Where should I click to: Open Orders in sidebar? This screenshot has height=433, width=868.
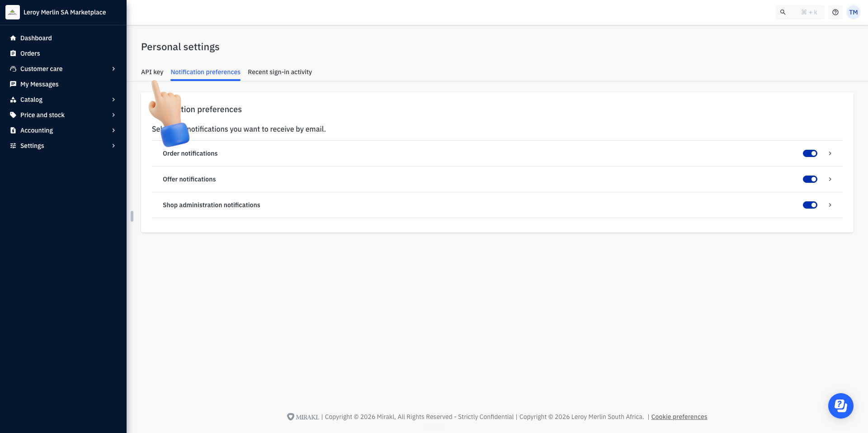click(x=30, y=53)
